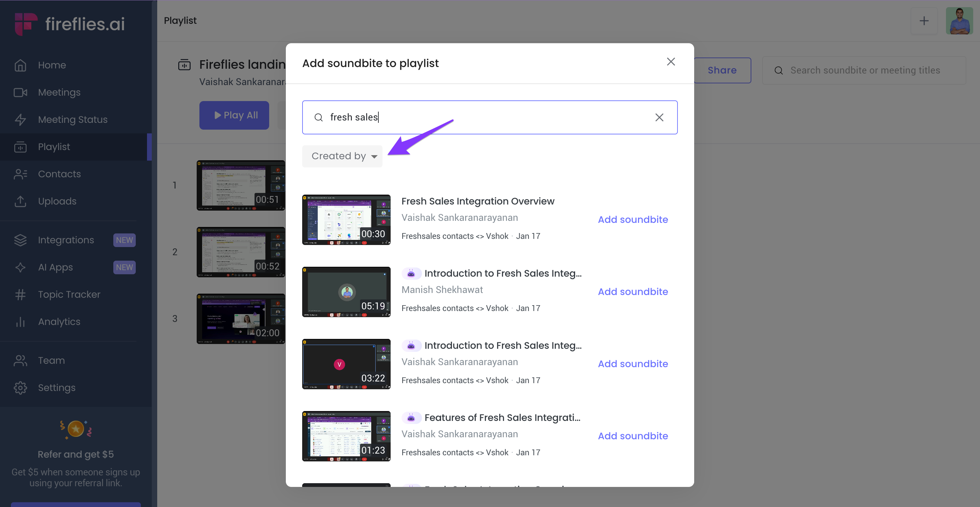Viewport: 980px width, 507px height.
Task: Play playlist item 1 thumbnail 00:51
Action: pyautogui.click(x=241, y=185)
